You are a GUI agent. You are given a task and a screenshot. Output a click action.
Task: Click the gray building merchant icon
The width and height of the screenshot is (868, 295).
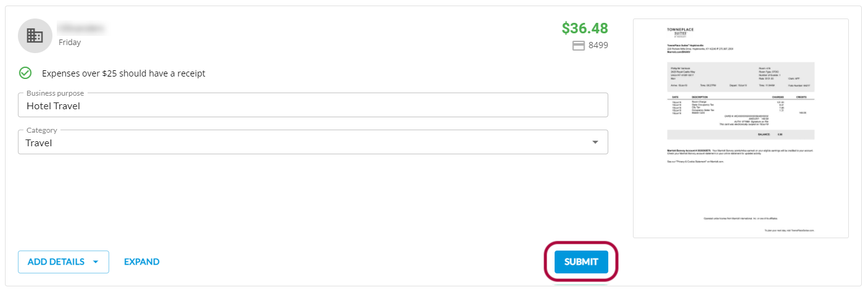[x=35, y=36]
